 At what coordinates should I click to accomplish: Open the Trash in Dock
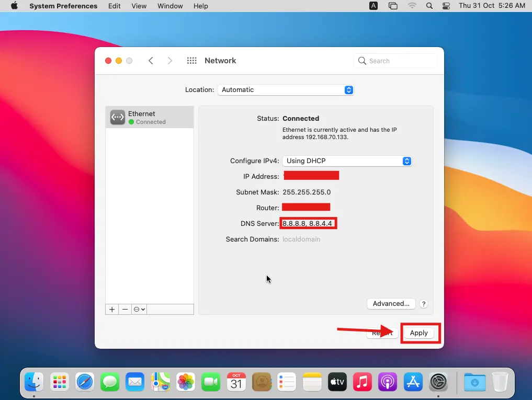[x=500, y=382]
